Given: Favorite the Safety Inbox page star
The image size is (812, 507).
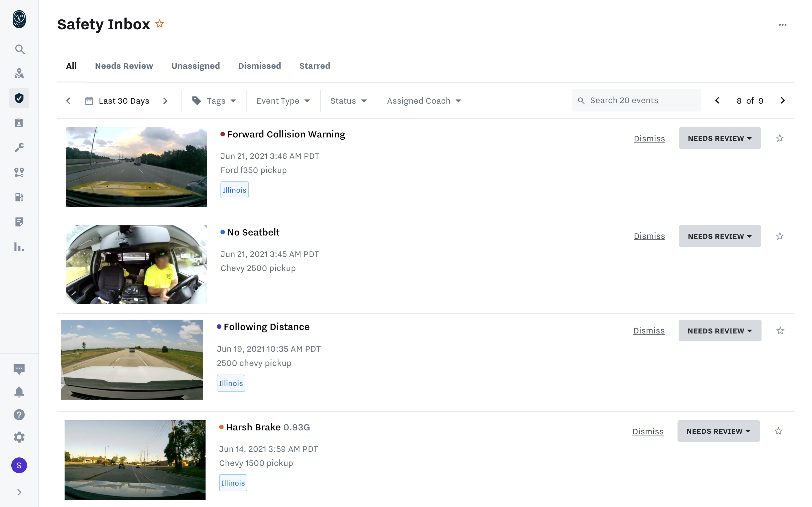Looking at the screenshot, I should pyautogui.click(x=160, y=24).
